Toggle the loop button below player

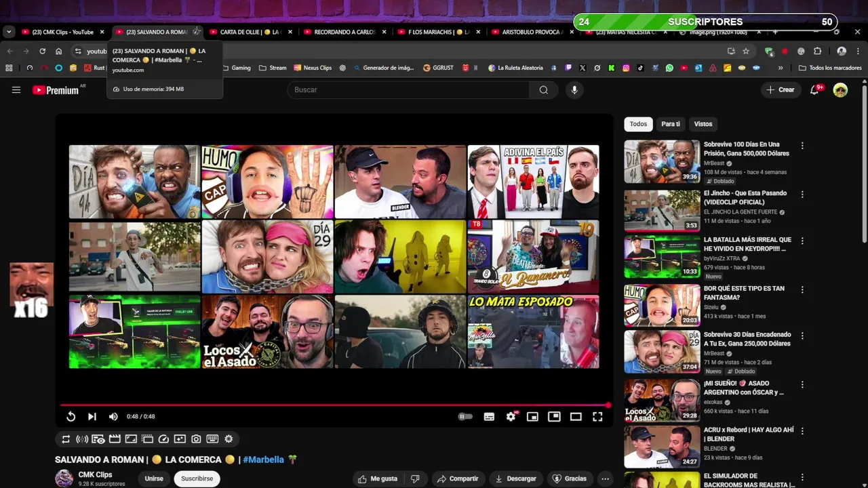click(x=66, y=439)
